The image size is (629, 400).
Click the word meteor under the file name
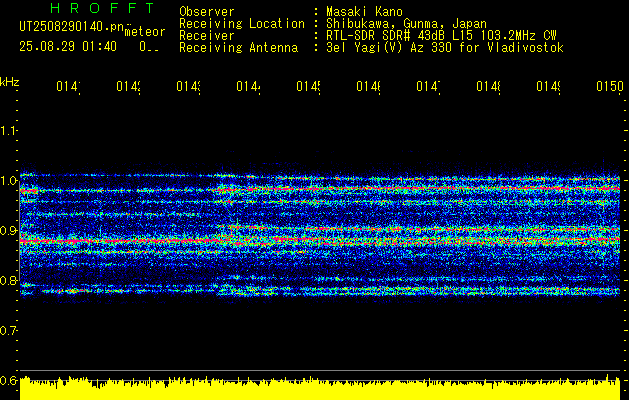coord(144,32)
